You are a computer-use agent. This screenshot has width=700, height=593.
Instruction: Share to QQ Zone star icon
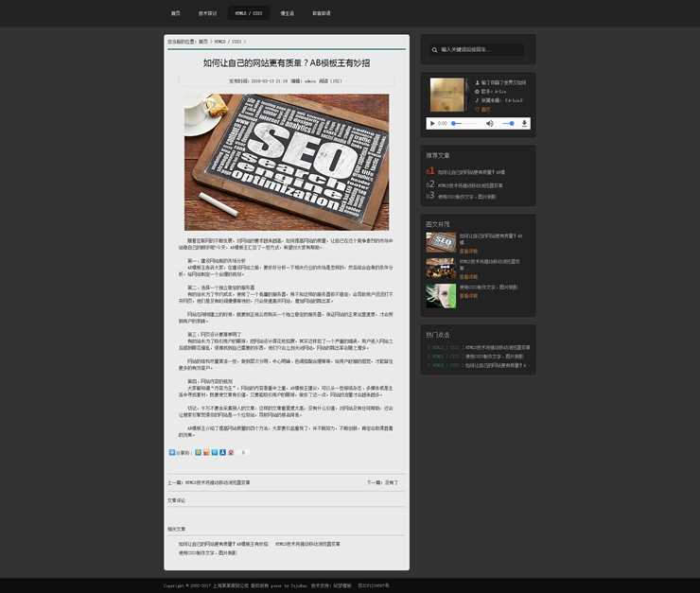click(x=198, y=453)
